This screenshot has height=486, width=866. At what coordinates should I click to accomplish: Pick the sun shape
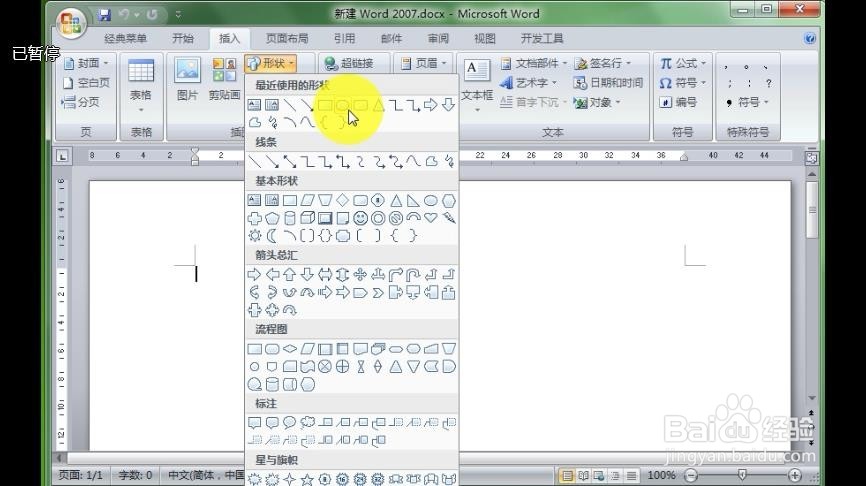(254, 236)
